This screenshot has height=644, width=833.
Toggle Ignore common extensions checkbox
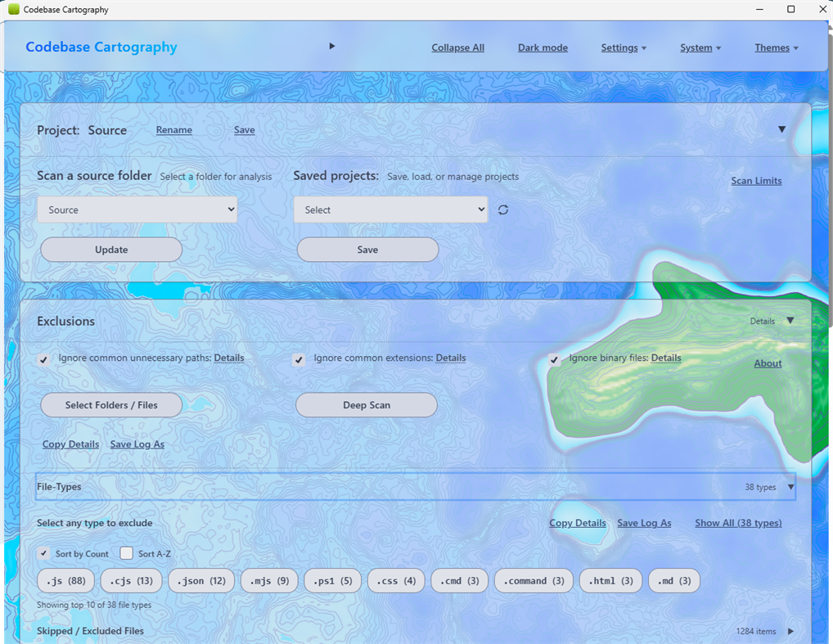(299, 360)
